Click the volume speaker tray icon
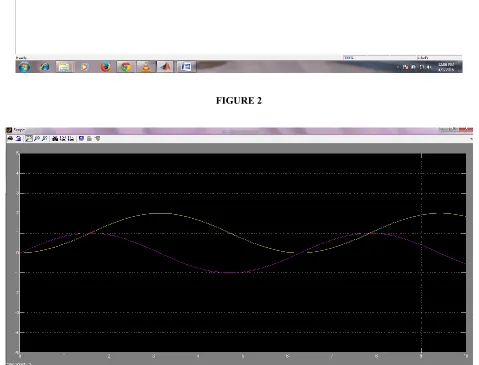The height and width of the screenshot is (365, 479). point(429,67)
